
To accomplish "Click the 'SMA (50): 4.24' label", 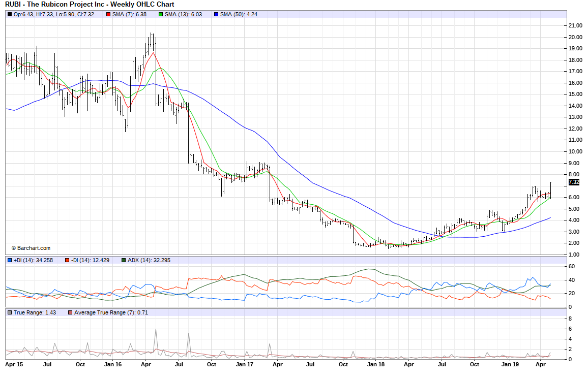I will coord(239,15).
